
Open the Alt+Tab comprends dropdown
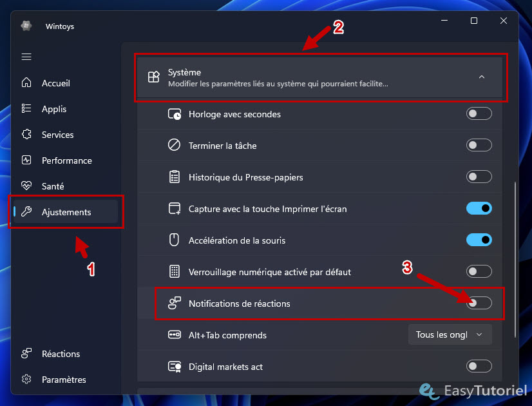click(x=450, y=334)
